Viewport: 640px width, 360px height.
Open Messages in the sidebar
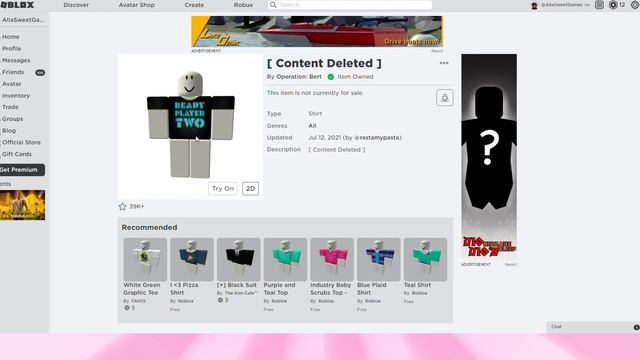[16, 60]
